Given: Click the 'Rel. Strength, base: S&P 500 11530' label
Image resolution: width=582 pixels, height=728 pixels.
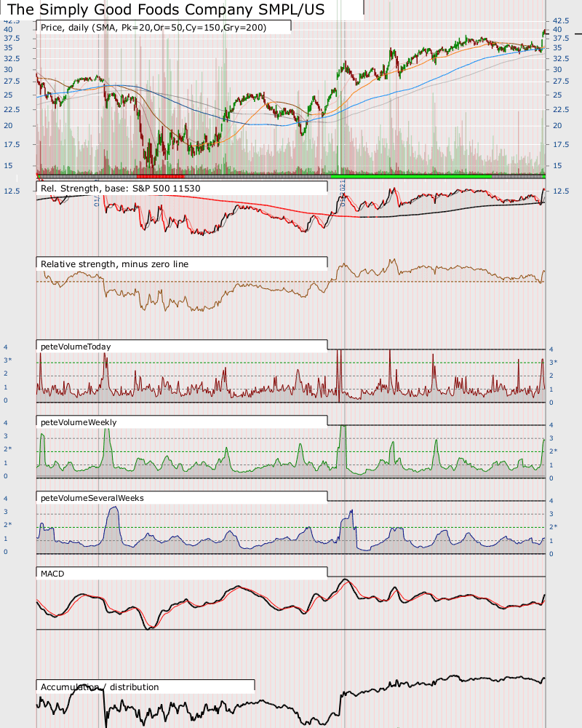Looking at the screenshot, I should point(121,189).
